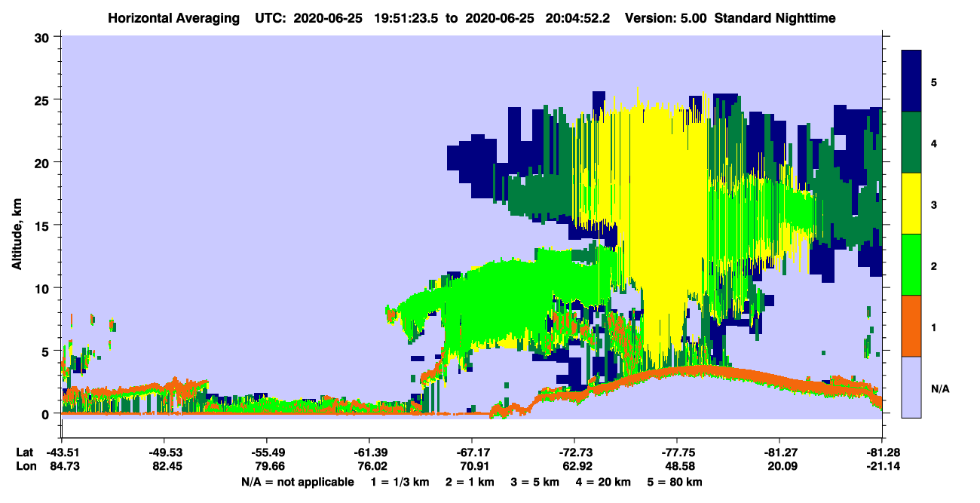Click the orange color bar segment 1
980x503 pixels.
(x=911, y=325)
